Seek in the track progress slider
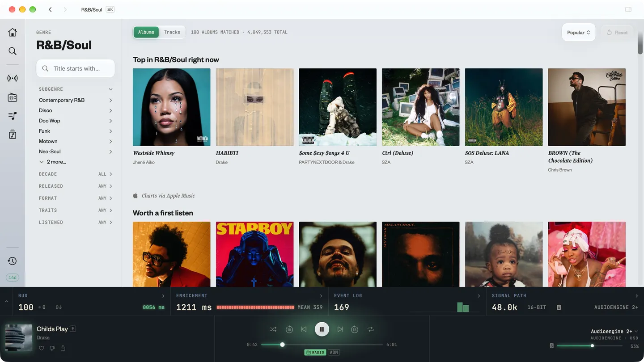The height and width of the screenshot is (362, 644). (322, 345)
